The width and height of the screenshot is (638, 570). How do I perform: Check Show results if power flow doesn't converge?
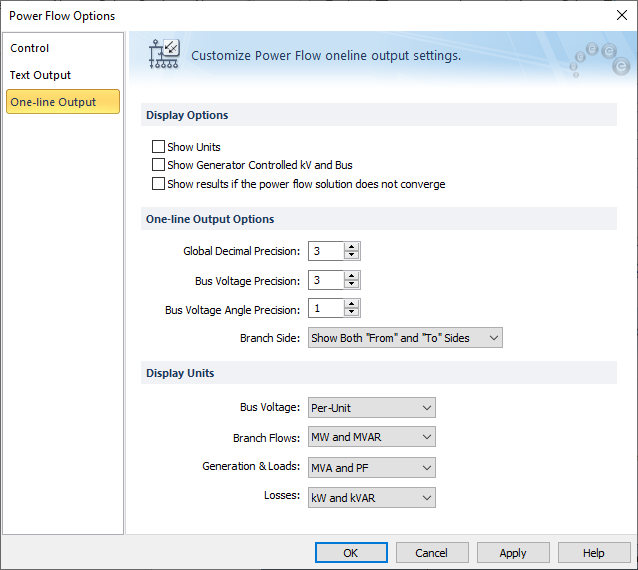click(158, 184)
